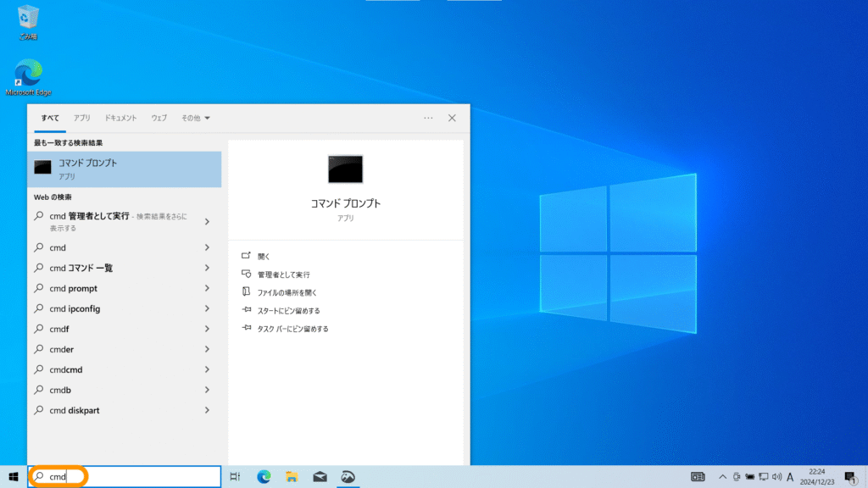Select the コマンド プロンプト best match result
Viewport: 868px width, 488px height.
tap(125, 169)
